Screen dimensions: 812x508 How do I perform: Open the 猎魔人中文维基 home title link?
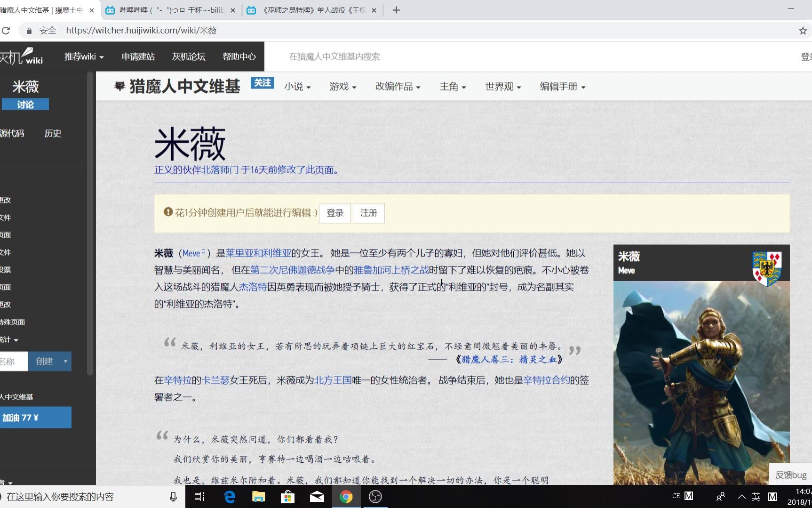(x=184, y=86)
